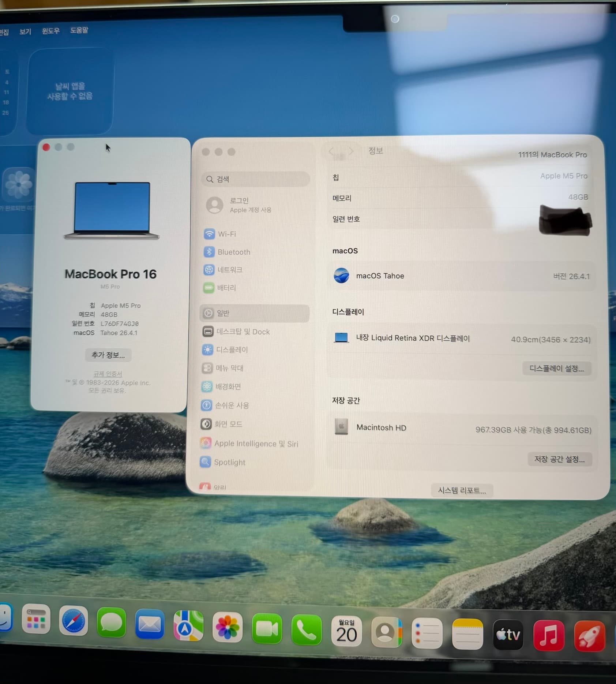The image size is (616, 684).
Task: Click the 디스플레이 설정... button
Action: point(557,369)
